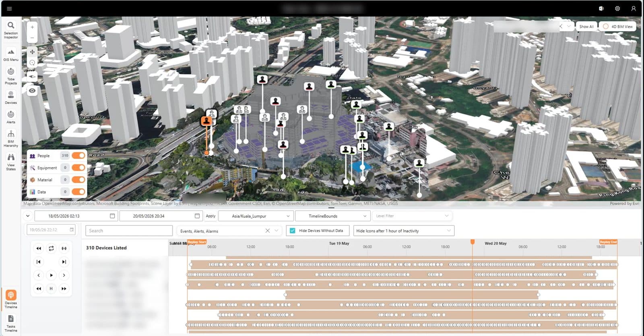This screenshot has width=644, height=336.
Task: Click the H speed unit button
Action: tap(51, 288)
